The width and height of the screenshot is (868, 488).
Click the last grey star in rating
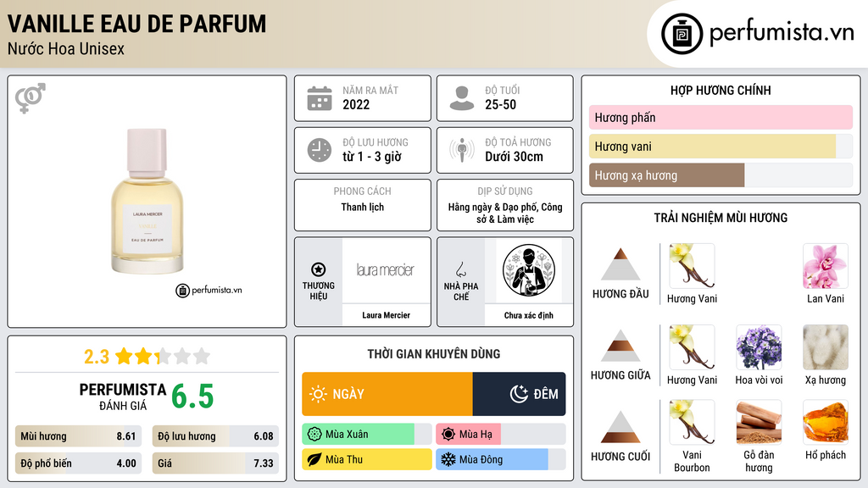pyautogui.click(x=202, y=356)
